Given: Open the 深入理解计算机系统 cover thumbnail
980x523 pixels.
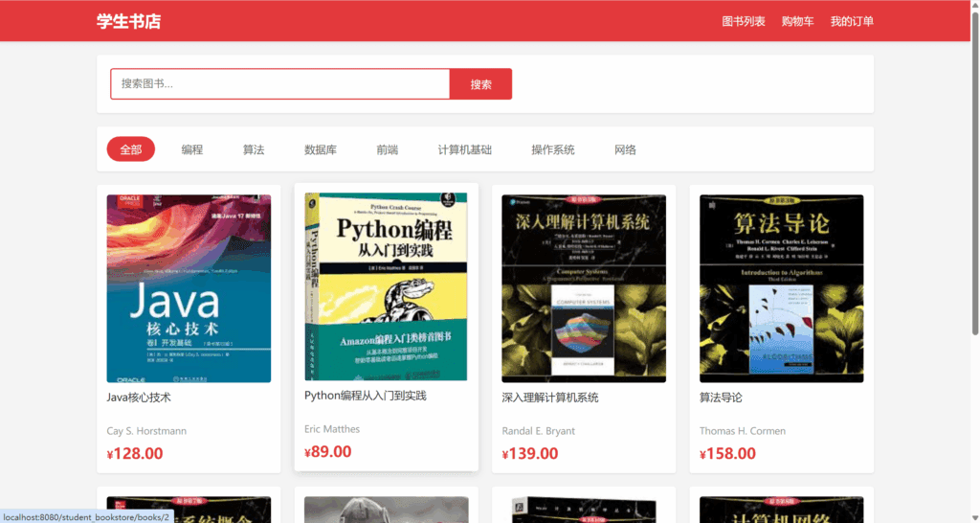Looking at the screenshot, I should coord(584,288).
